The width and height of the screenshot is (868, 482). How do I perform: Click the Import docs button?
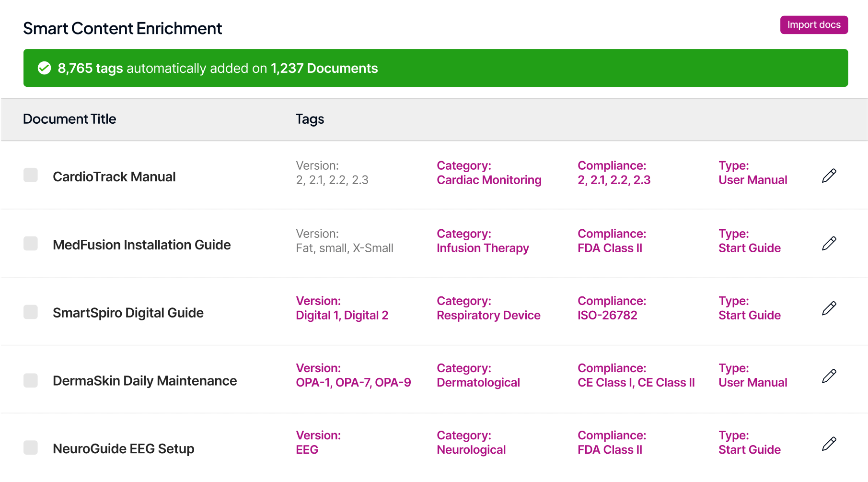[813, 25]
